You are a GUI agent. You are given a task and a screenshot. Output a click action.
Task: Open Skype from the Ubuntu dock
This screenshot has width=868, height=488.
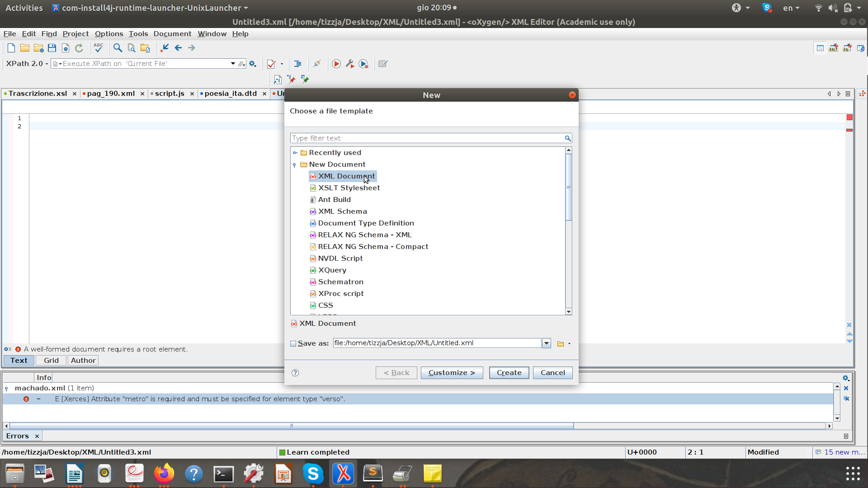[313, 474]
